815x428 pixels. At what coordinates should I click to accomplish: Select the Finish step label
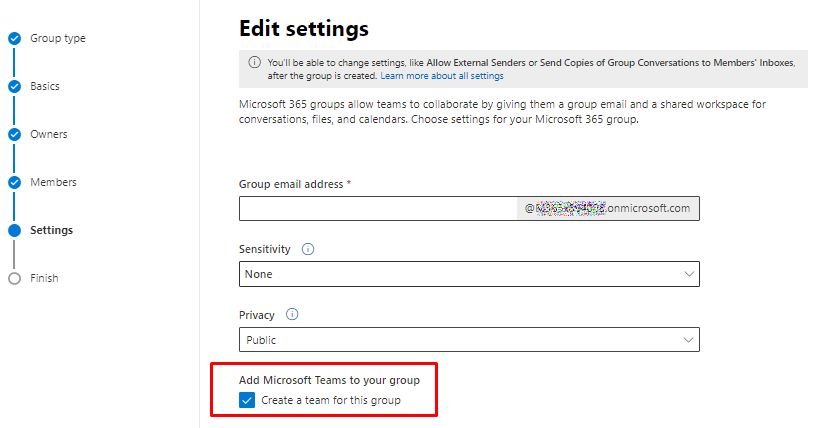point(44,278)
